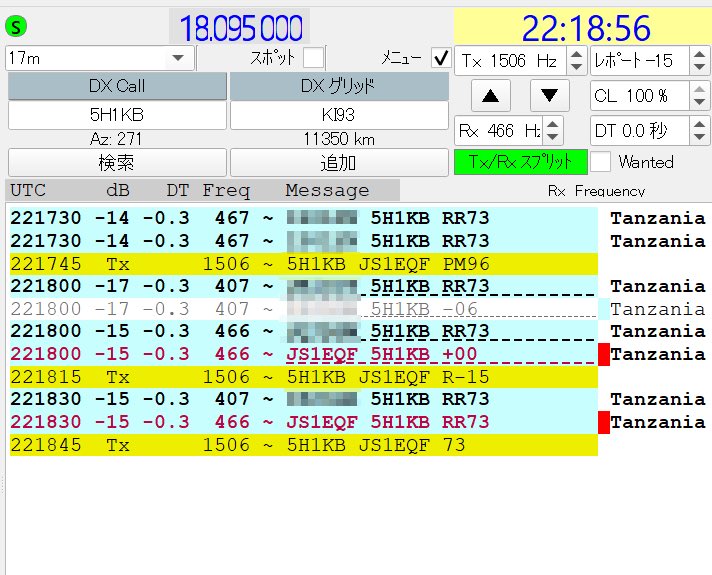The width and height of the screenshot is (712, 575).
Task: Select the JS1EQF 5H1KB +00 message row
Action: (x=303, y=354)
